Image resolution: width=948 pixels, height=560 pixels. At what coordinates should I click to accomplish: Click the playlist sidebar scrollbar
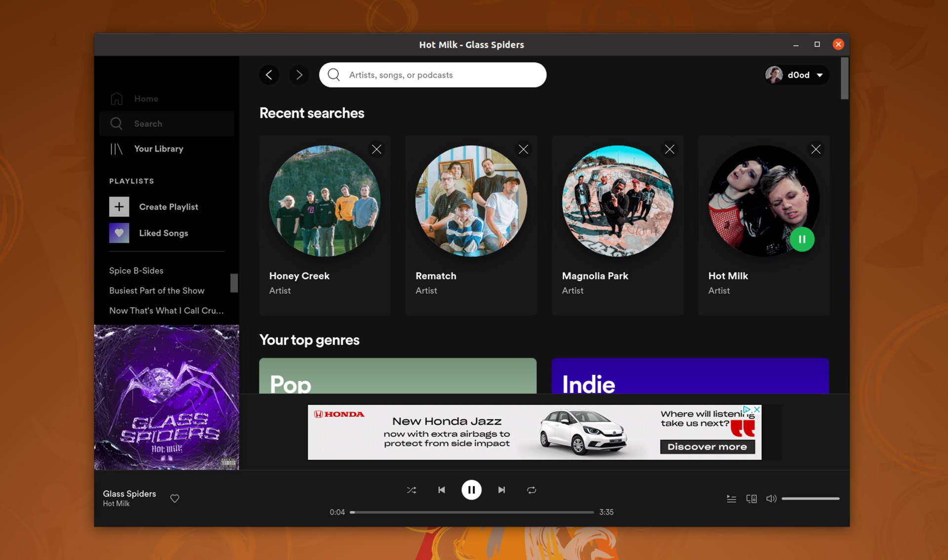[234, 283]
